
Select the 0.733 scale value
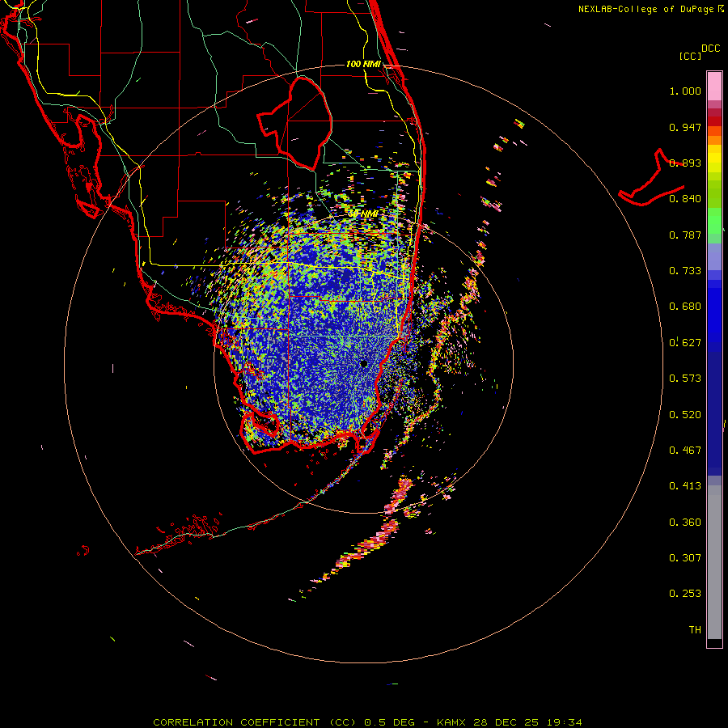[x=685, y=271]
